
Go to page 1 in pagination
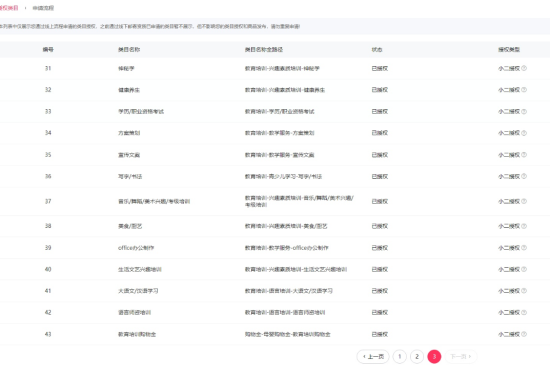pos(400,357)
